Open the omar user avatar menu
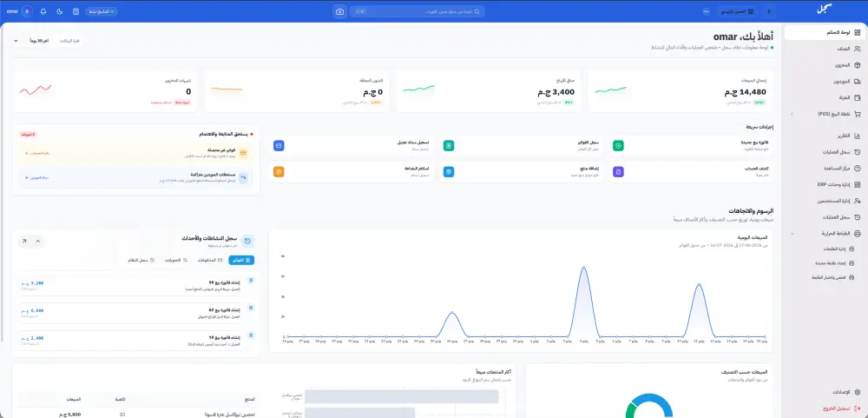Image resolution: width=868 pixels, height=418 pixels. [27, 11]
